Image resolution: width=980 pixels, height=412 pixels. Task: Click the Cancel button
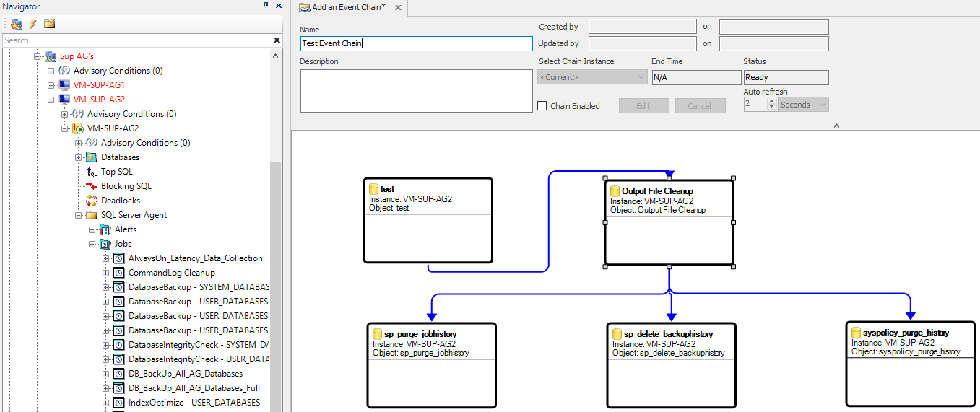click(700, 106)
